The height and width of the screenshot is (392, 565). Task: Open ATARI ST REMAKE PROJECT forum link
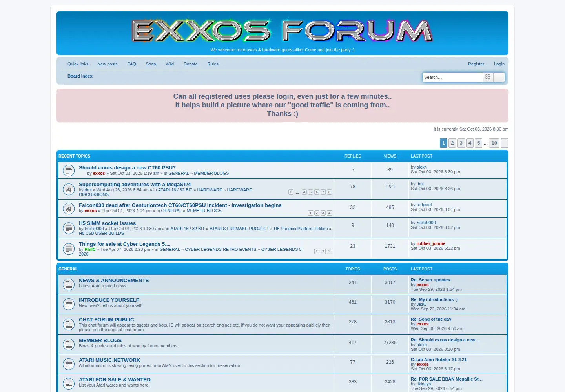click(x=239, y=229)
